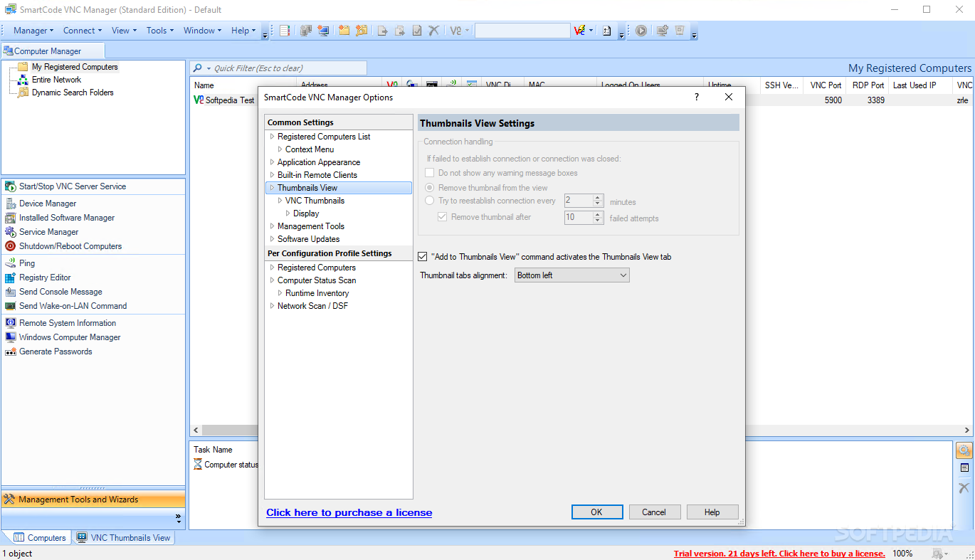Click trial version buy a license link
The height and width of the screenshot is (560, 975).
(779, 554)
